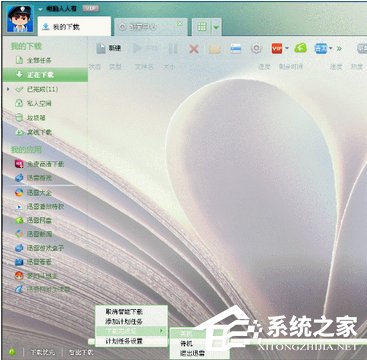Click the green round status bar icon
This screenshot has height=360, width=367.
tap(12, 352)
